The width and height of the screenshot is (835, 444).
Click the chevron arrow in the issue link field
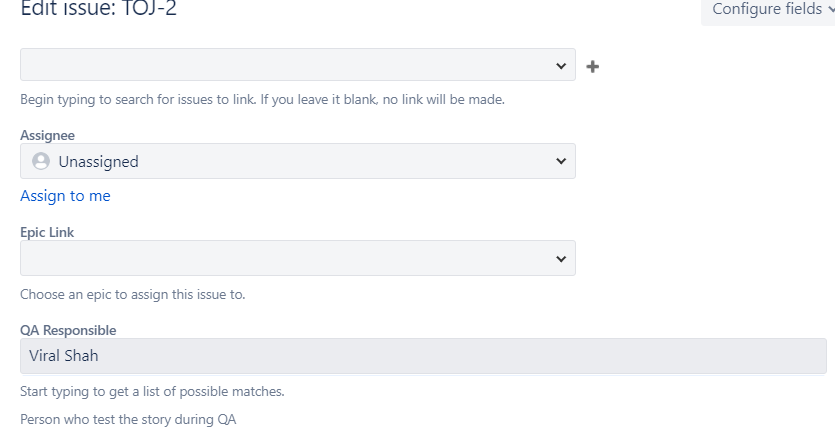coord(560,65)
